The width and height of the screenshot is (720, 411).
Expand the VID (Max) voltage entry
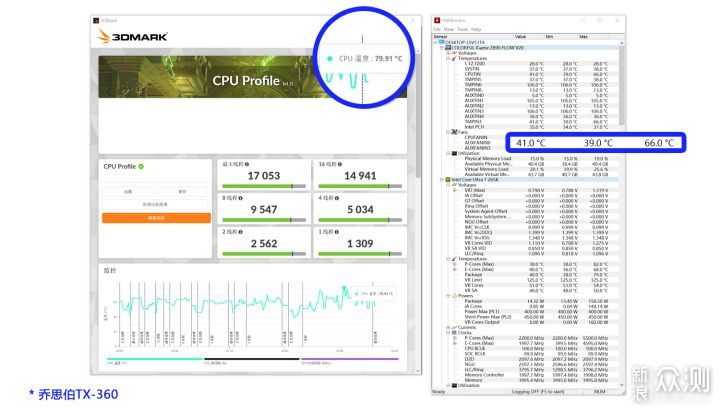tap(455, 190)
